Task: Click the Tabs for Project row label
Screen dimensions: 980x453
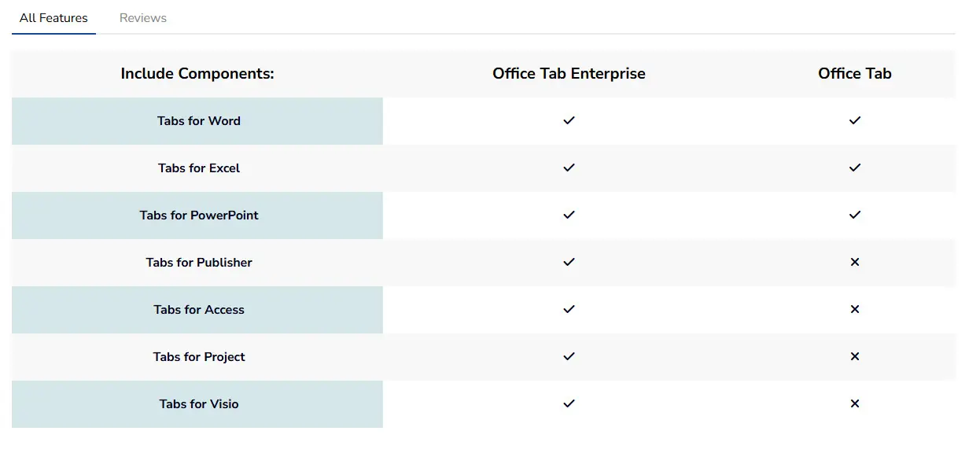Action: (199, 357)
